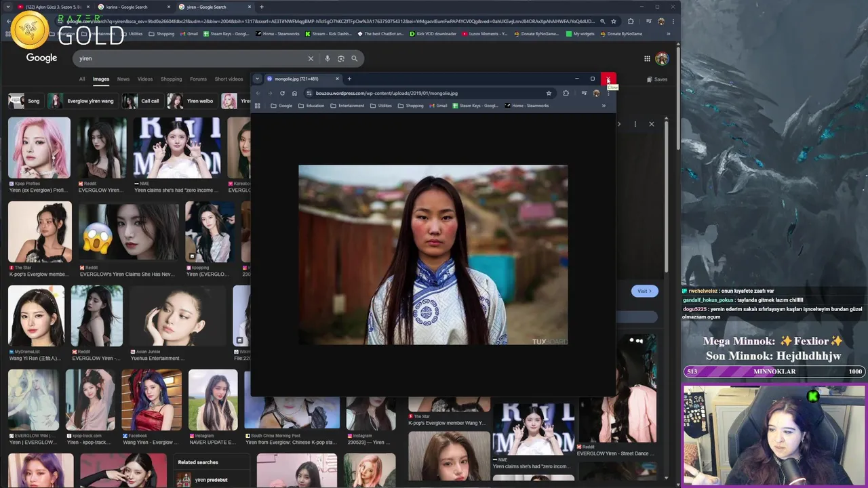The width and height of the screenshot is (868, 488).
Task: Clear the Google search box text
Action: [311, 58]
